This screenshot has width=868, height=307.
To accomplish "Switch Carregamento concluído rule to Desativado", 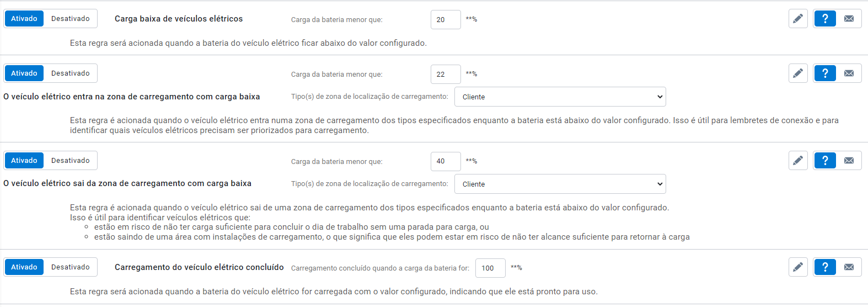I will coord(71,267).
